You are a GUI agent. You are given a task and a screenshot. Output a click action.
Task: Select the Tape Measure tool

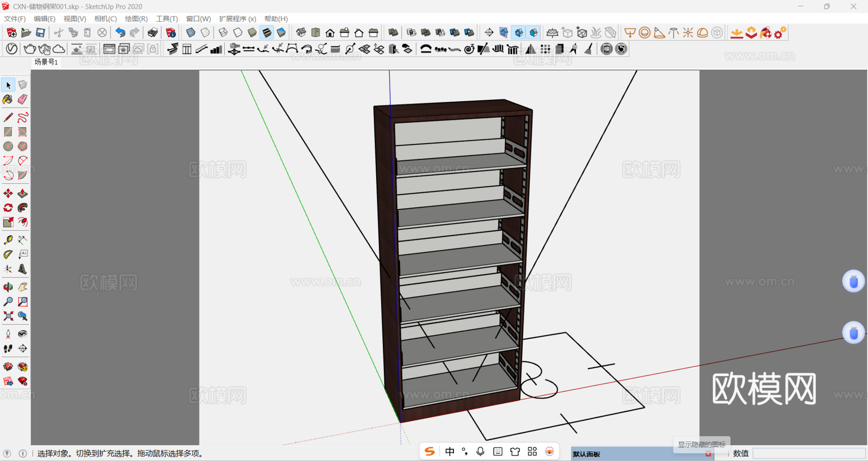pyautogui.click(x=8, y=240)
